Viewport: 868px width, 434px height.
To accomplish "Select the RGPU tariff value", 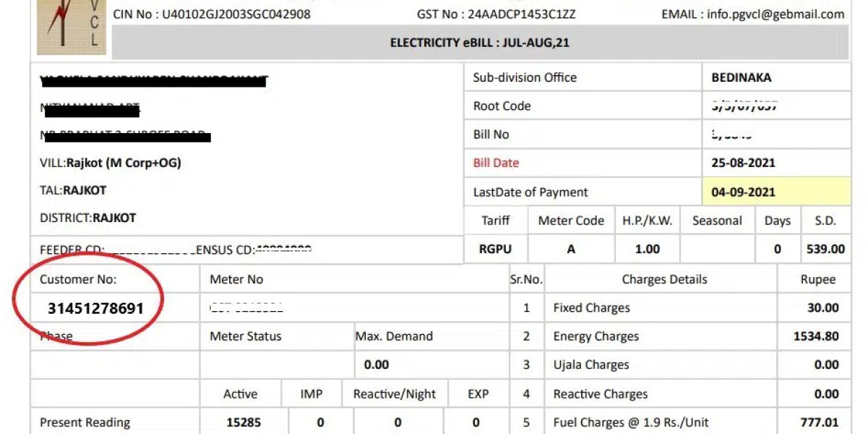I will pos(495,249).
